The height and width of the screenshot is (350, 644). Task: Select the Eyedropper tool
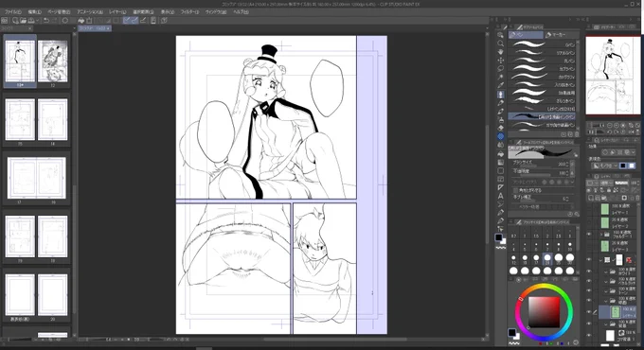click(500, 85)
